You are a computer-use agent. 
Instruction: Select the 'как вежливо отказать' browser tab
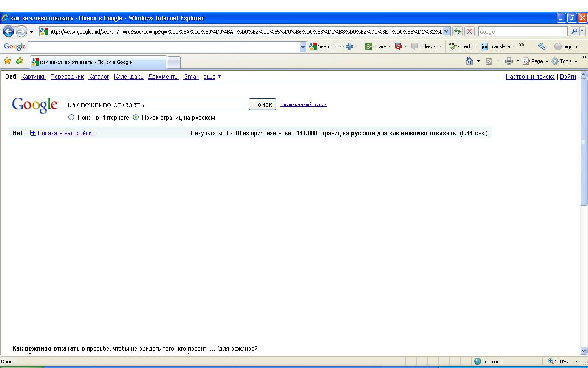(98, 62)
